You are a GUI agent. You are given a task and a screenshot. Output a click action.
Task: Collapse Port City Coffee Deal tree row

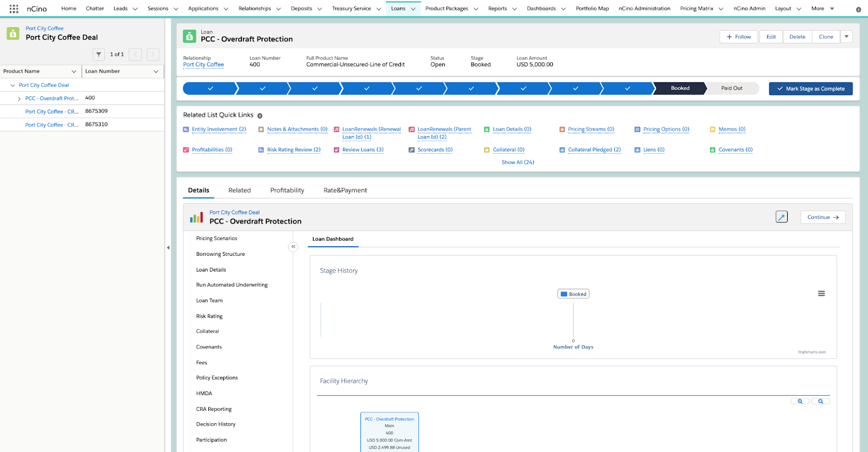(12, 86)
